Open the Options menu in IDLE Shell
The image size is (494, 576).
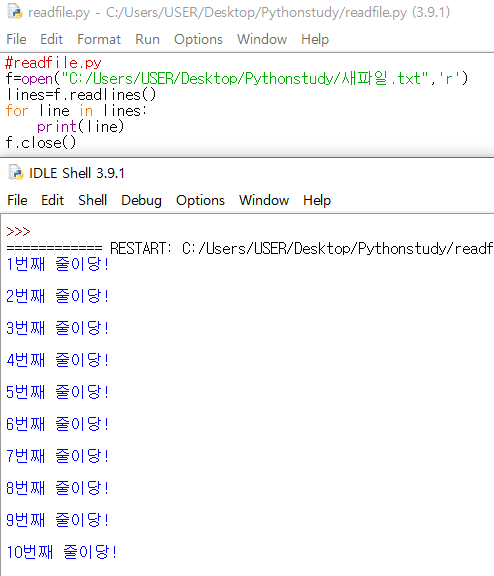tap(200, 201)
